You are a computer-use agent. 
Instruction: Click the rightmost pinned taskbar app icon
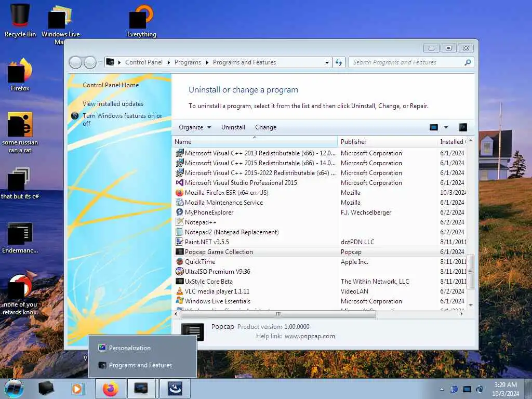coord(175,389)
